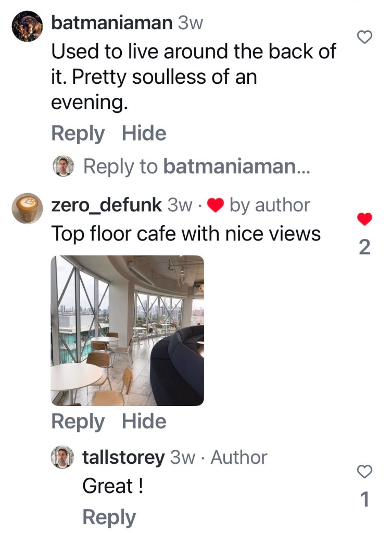Tap the avatar beside reply input field
Viewport: 392px width, 533px height.
tap(63, 166)
